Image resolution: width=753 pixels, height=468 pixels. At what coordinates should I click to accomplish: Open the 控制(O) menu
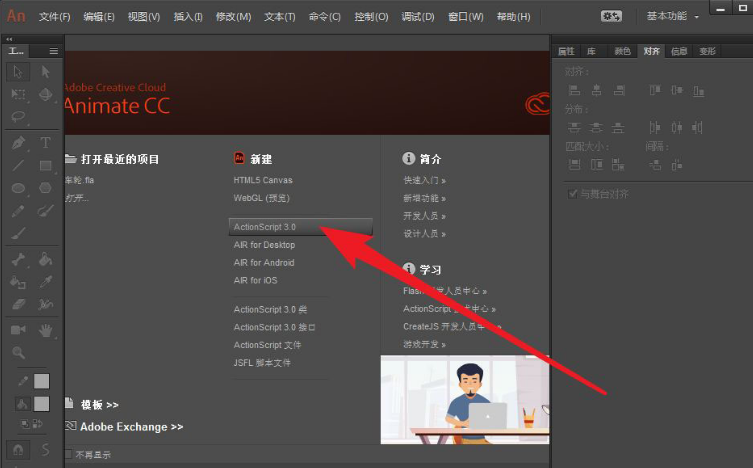(371, 17)
